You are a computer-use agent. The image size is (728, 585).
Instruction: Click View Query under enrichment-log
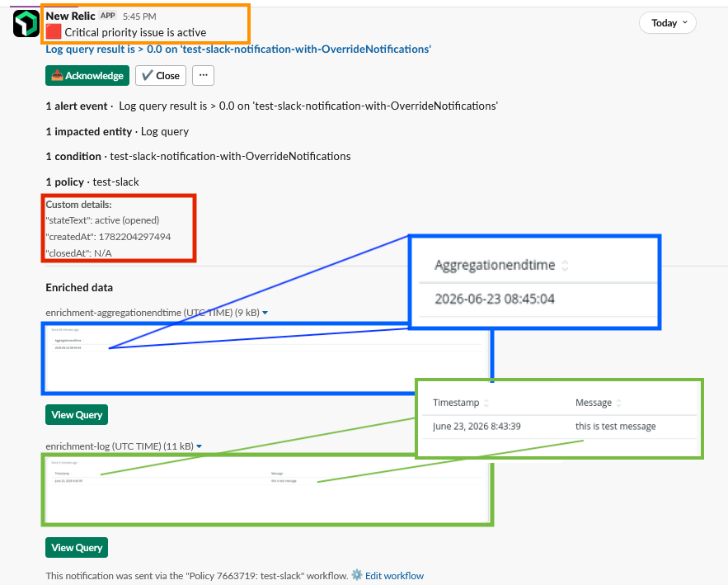point(77,547)
